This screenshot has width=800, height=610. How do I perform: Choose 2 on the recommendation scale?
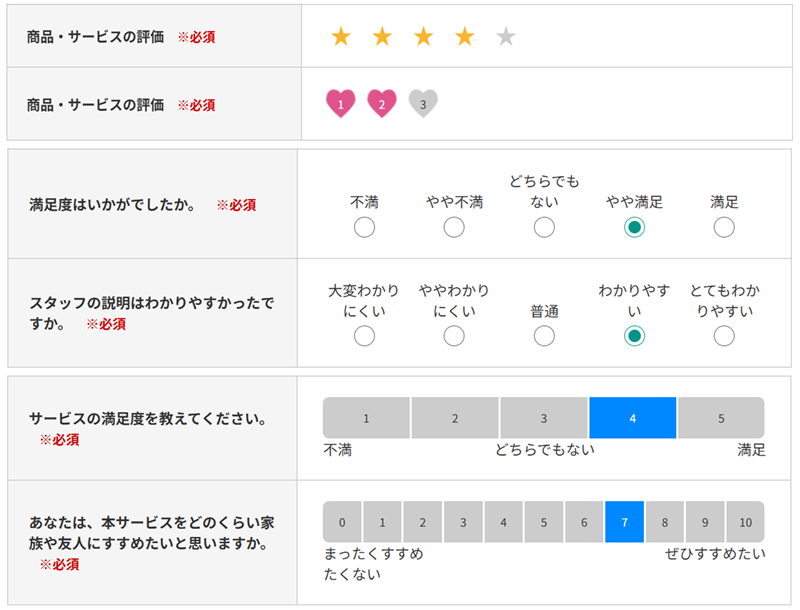[423, 522]
